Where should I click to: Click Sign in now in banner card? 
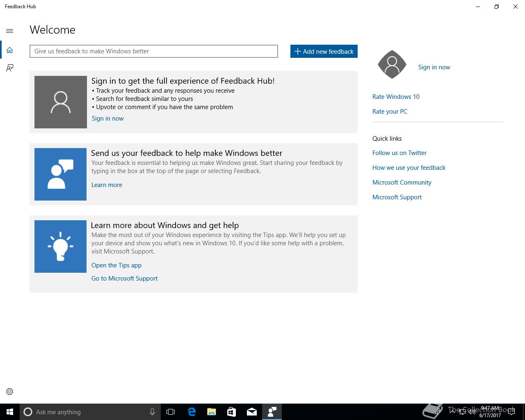[107, 119]
